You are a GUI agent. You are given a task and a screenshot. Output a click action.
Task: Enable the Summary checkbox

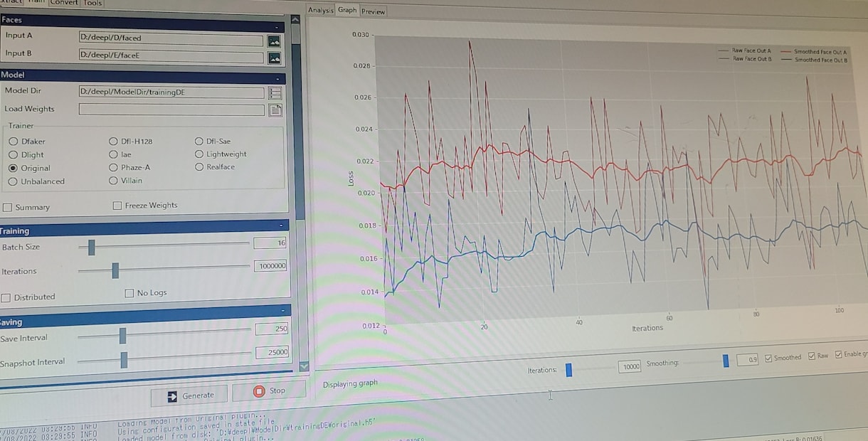point(8,207)
